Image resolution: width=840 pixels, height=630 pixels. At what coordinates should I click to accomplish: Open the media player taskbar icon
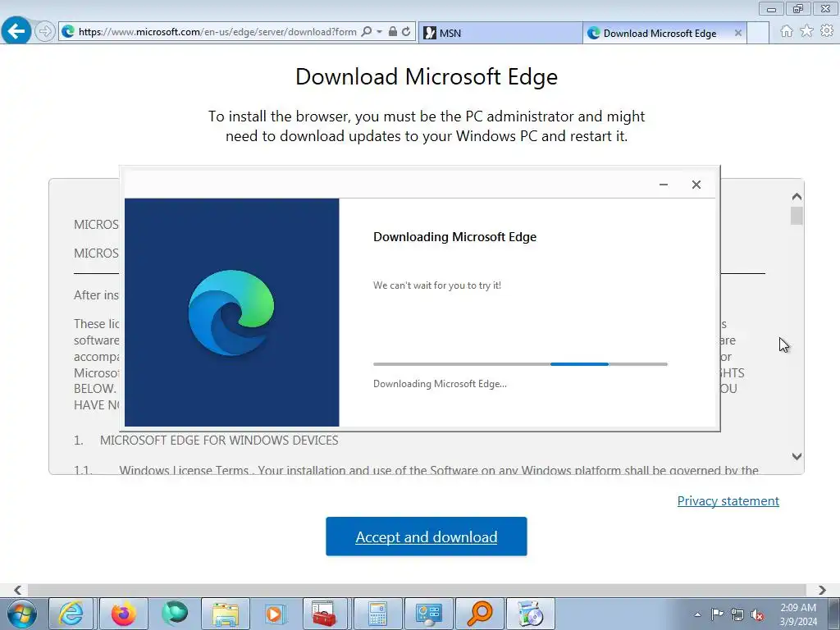276,614
